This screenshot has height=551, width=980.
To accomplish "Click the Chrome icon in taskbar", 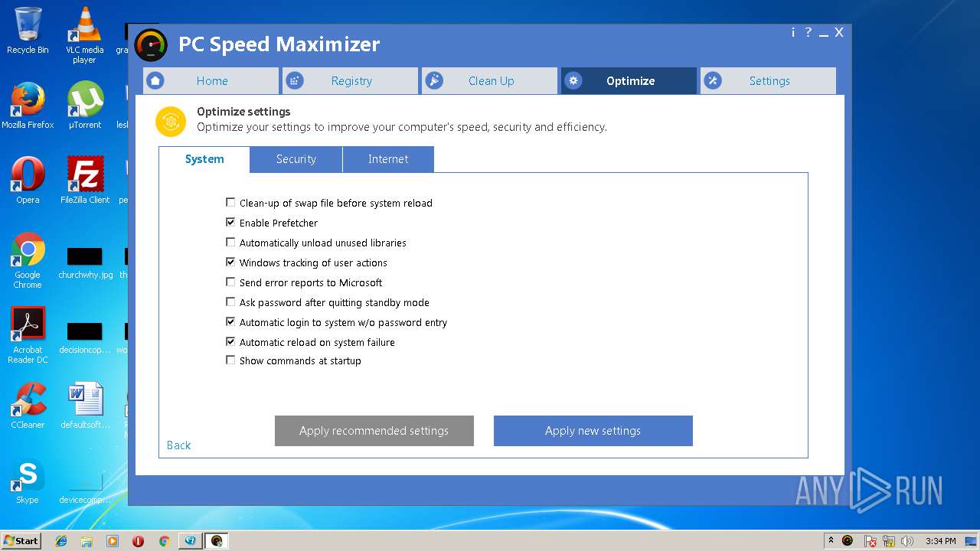I will pyautogui.click(x=164, y=541).
